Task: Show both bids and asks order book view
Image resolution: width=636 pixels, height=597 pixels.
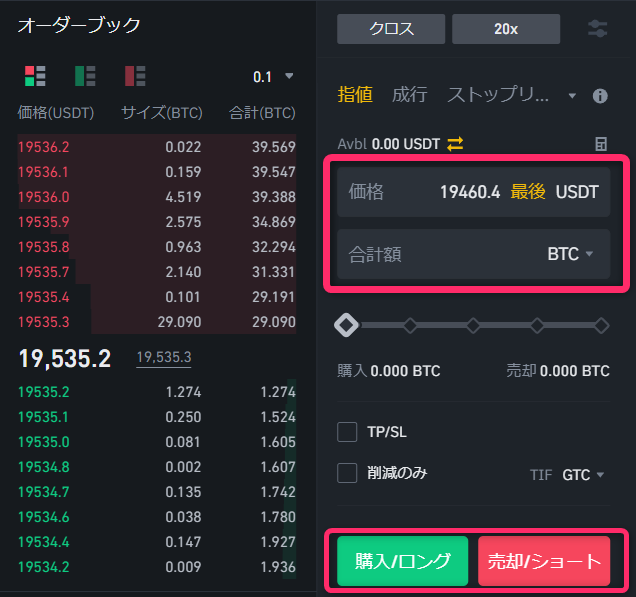Action: pos(35,75)
